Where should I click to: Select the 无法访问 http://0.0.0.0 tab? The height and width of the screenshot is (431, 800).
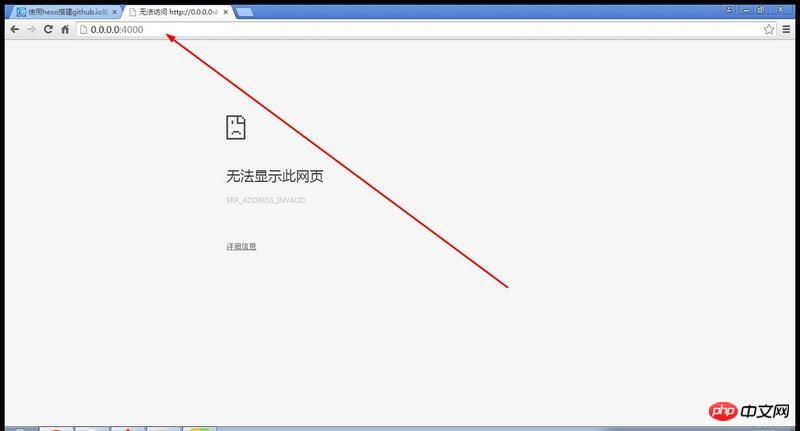click(178, 12)
